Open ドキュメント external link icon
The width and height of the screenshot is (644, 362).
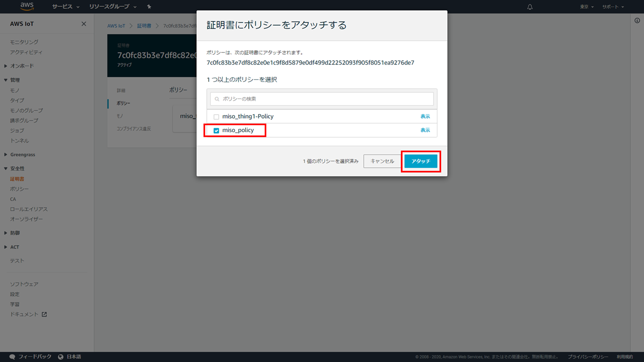[x=44, y=314]
